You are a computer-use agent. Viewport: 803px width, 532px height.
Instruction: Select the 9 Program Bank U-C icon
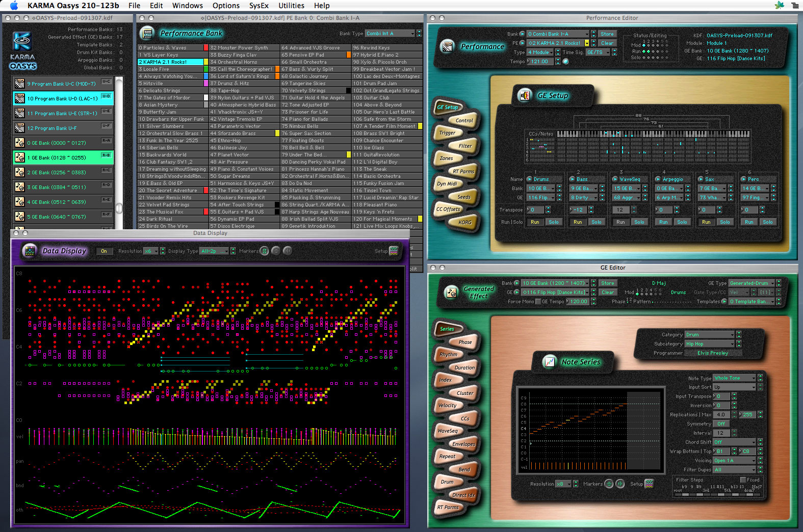point(19,84)
